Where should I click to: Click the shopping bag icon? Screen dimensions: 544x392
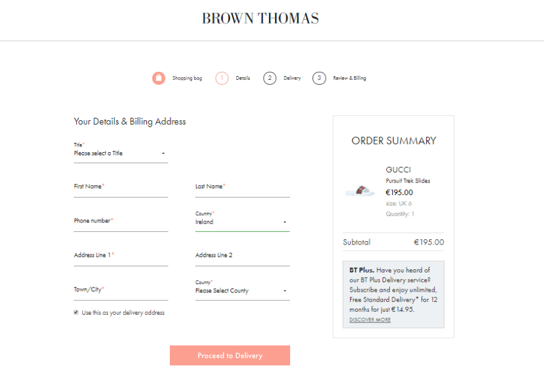coord(158,78)
